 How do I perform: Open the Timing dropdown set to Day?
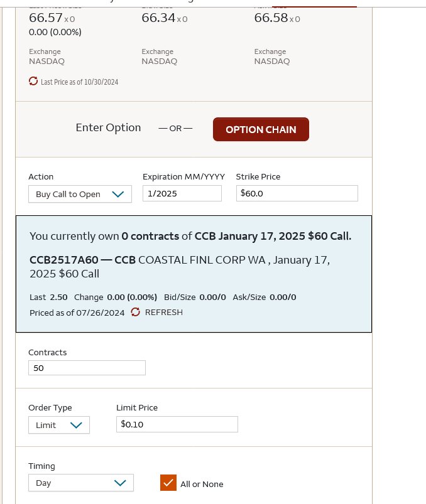coord(81,483)
